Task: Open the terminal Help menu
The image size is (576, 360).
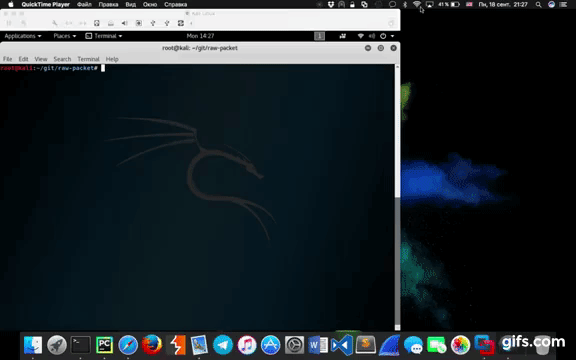Action: (112, 59)
